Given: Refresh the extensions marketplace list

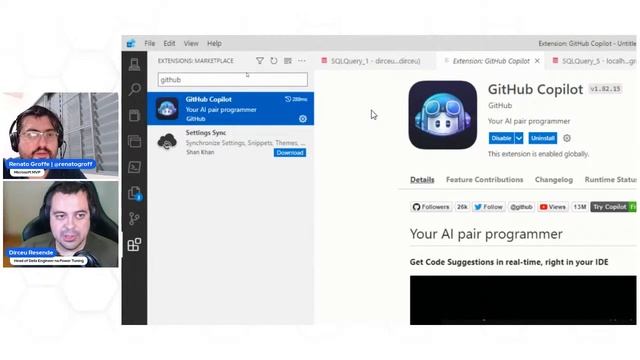Looking at the screenshot, I should (274, 61).
